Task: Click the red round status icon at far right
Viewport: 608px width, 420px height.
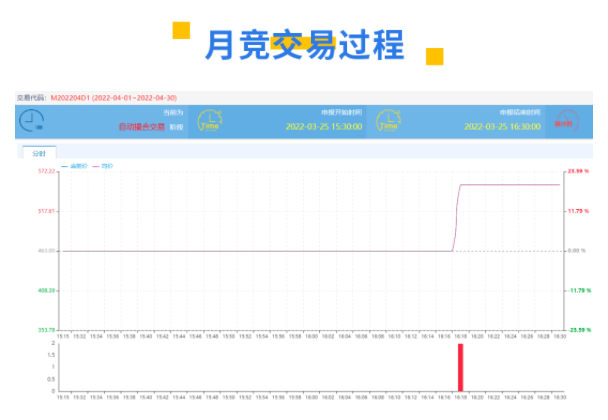Action: click(x=566, y=122)
